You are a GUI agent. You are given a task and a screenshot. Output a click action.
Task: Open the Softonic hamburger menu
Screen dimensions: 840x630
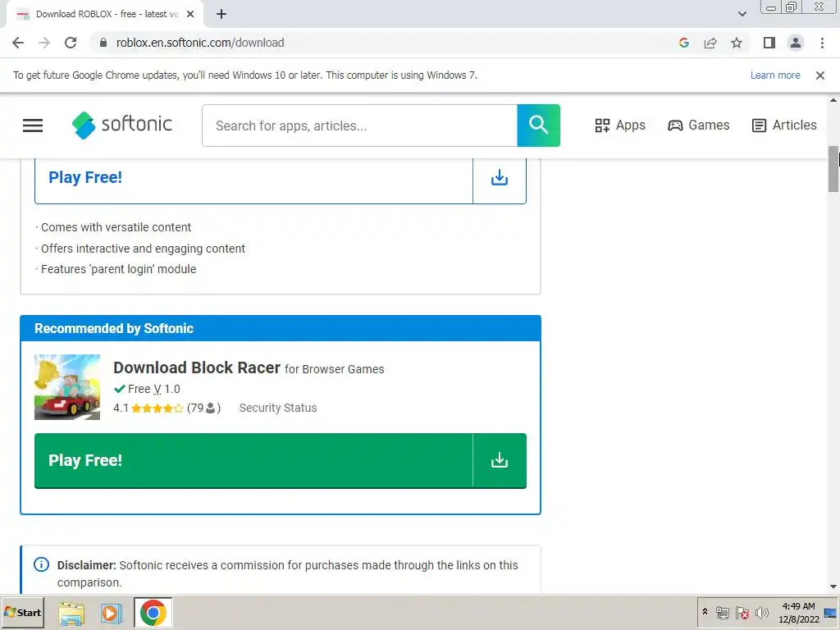(33, 126)
